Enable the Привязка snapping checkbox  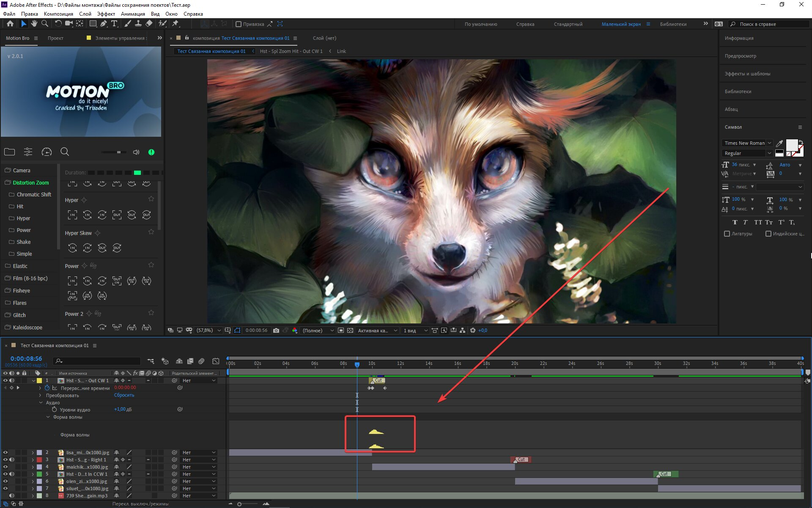(x=239, y=24)
